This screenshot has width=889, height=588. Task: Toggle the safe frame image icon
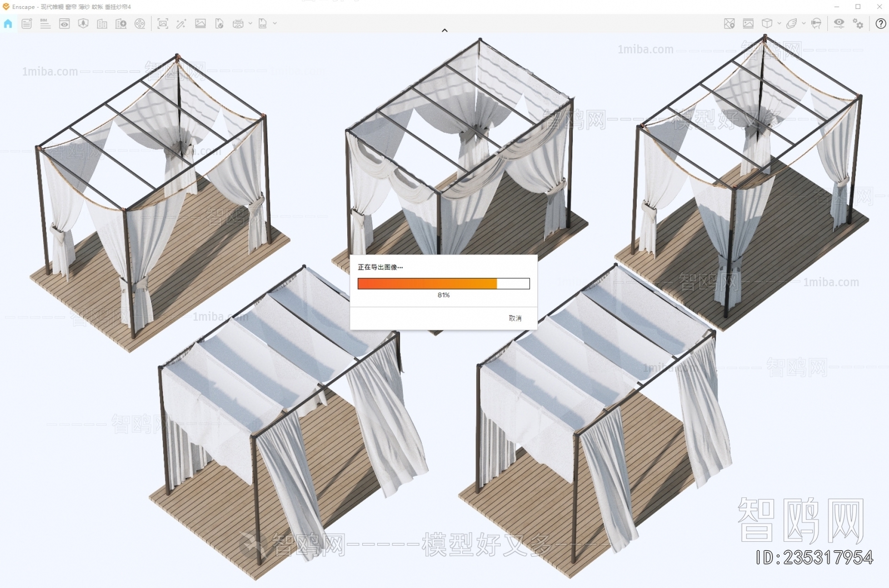point(748,24)
